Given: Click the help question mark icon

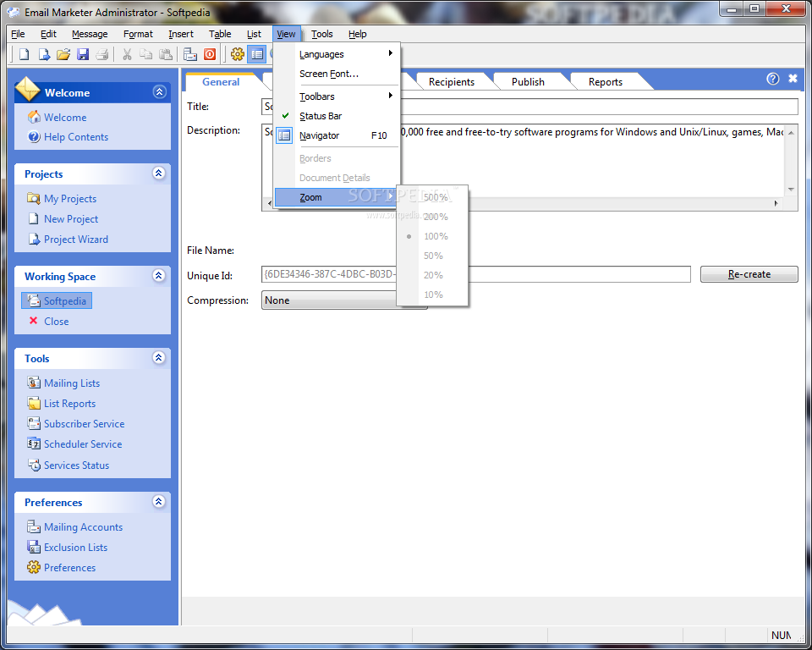Looking at the screenshot, I should 772,79.
